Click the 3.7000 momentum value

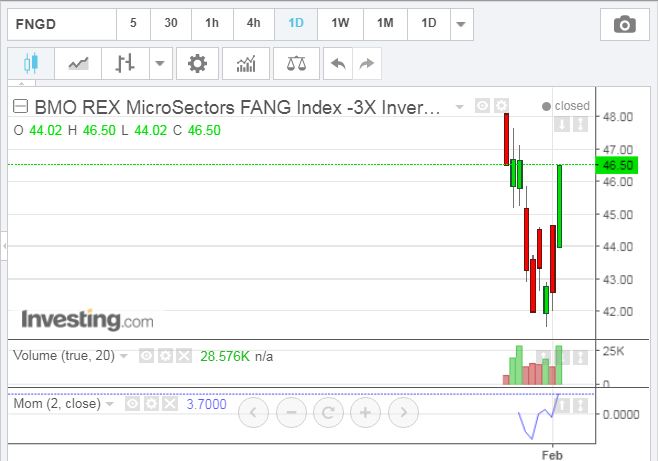click(206, 404)
